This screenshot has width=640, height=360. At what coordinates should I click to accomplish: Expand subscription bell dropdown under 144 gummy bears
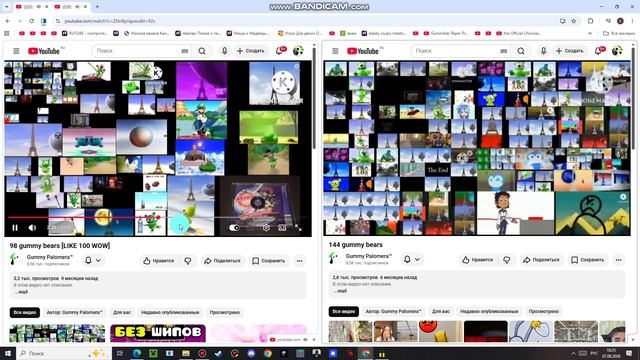tap(412, 260)
